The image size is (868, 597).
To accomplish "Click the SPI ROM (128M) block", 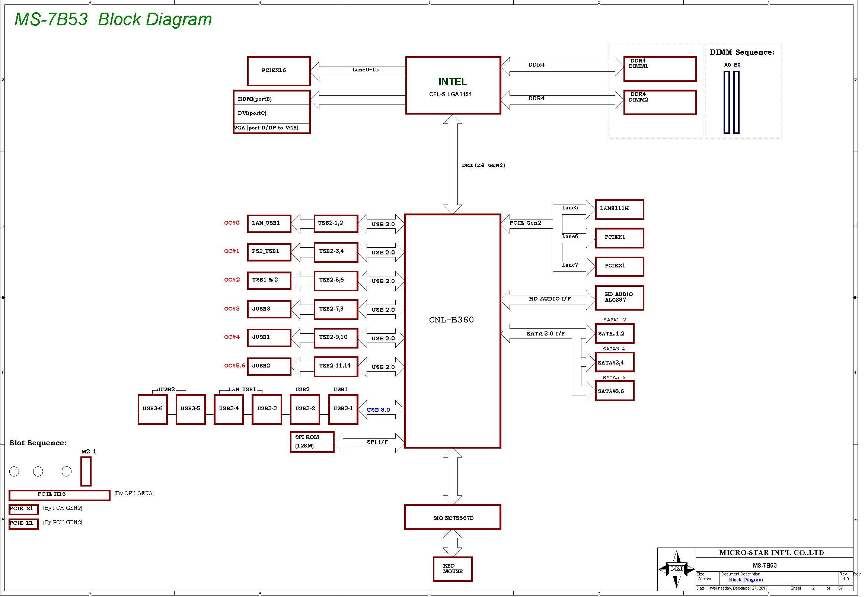I will pos(312,442).
